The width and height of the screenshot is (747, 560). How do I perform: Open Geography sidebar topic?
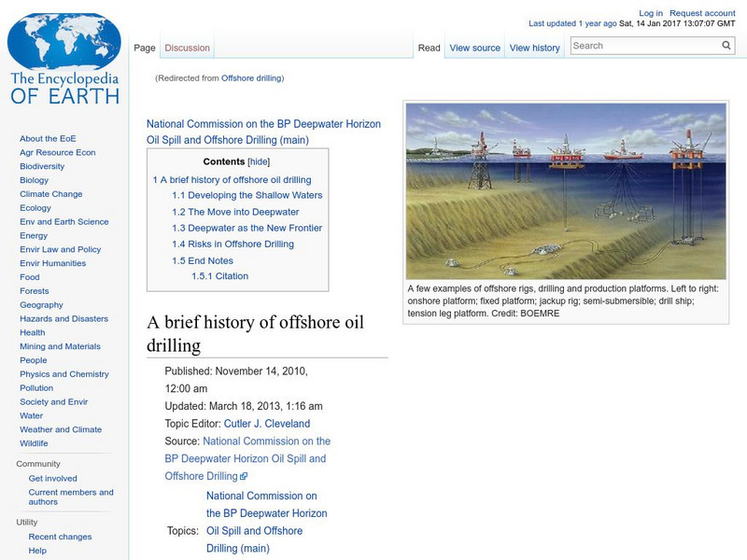pos(41,305)
